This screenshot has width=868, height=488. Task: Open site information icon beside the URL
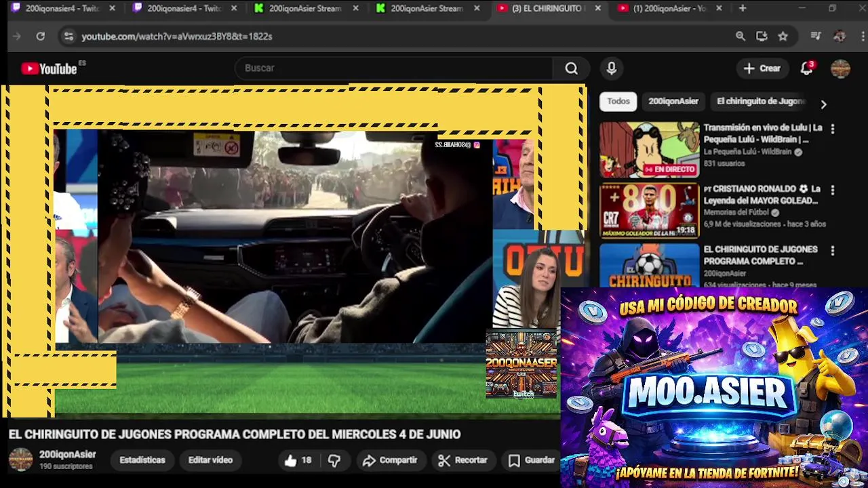[x=68, y=36]
